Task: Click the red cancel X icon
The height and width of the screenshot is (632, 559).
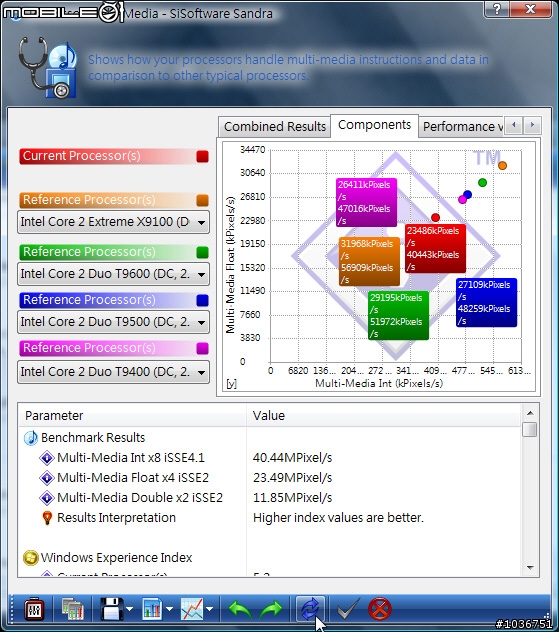Action: coord(380,609)
